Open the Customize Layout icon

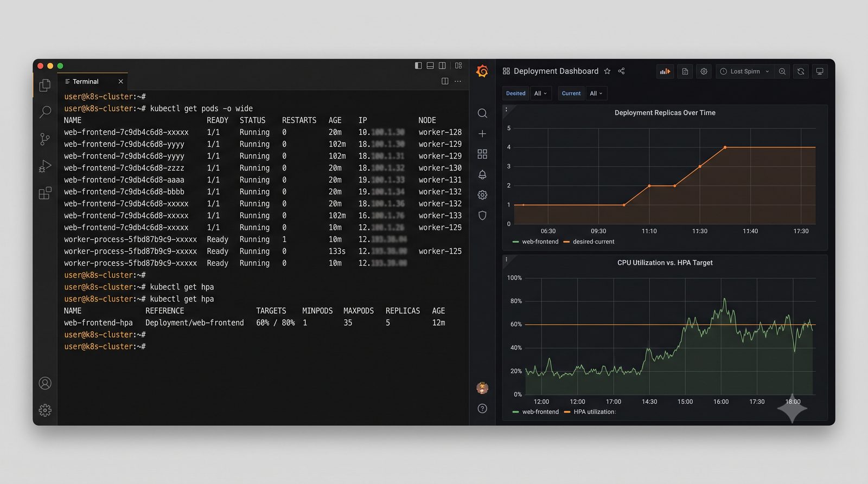(x=458, y=66)
